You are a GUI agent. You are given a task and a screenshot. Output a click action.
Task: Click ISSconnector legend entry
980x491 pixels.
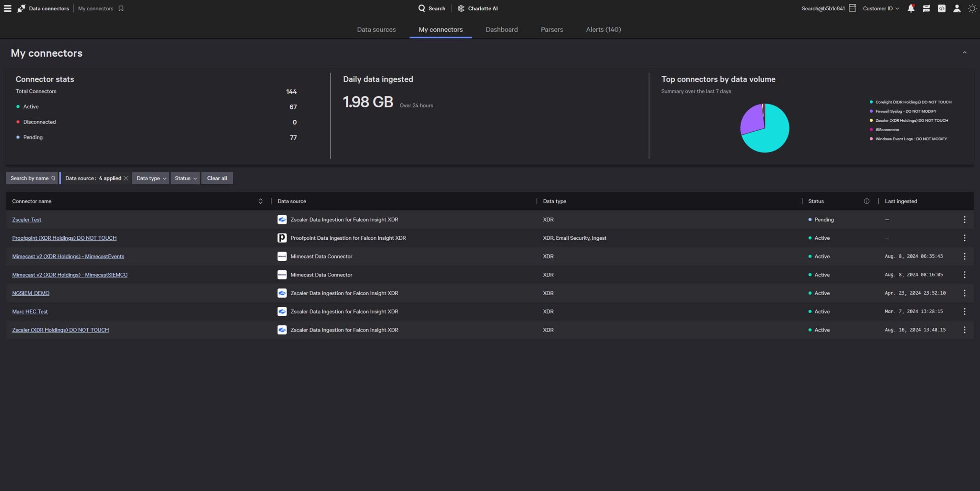click(884, 129)
